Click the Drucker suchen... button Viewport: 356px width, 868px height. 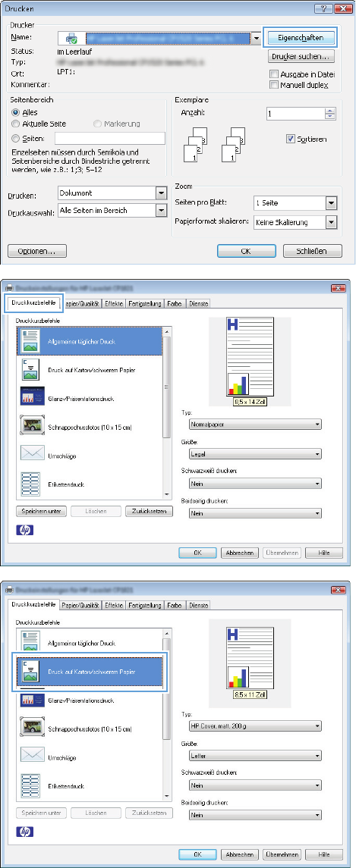tap(300, 56)
